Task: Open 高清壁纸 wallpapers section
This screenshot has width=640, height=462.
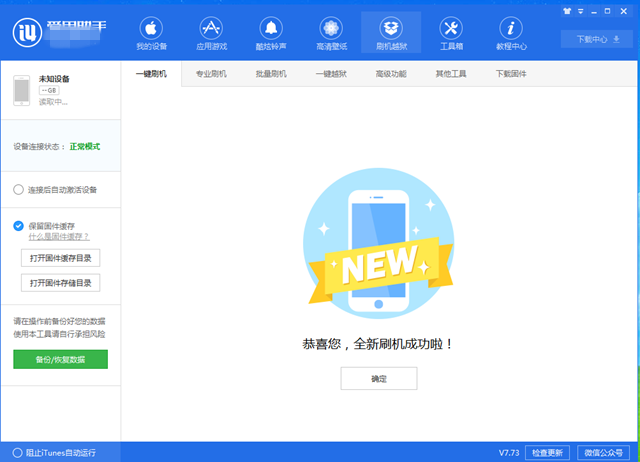Action: (x=331, y=33)
